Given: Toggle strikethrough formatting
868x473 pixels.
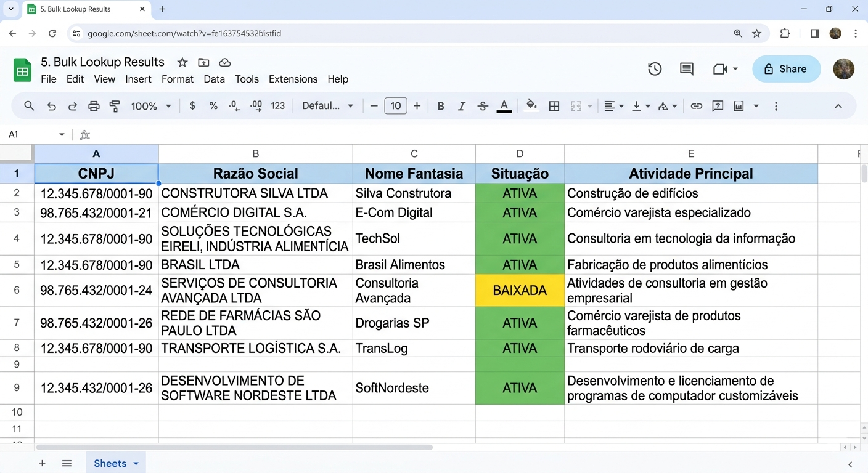Looking at the screenshot, I should click(483, 105).
